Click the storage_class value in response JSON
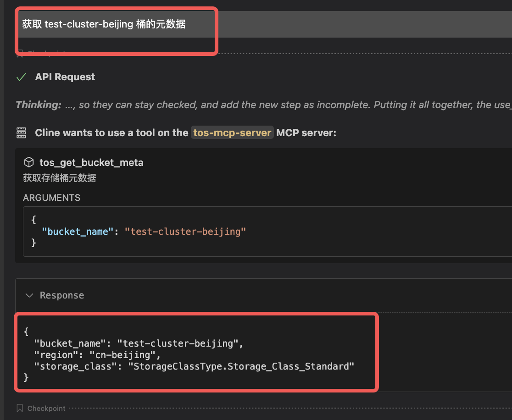 [241, 366]
